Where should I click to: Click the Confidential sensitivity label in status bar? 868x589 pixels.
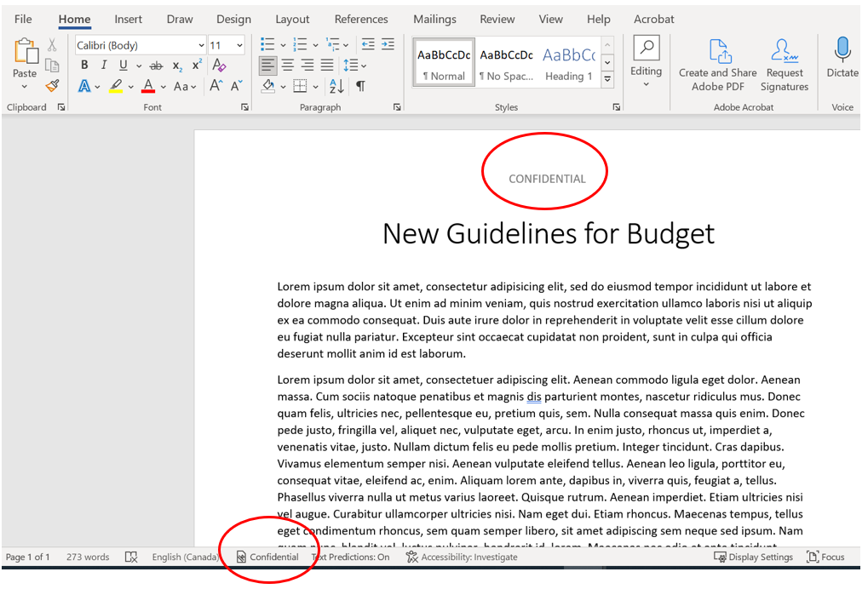268,557
